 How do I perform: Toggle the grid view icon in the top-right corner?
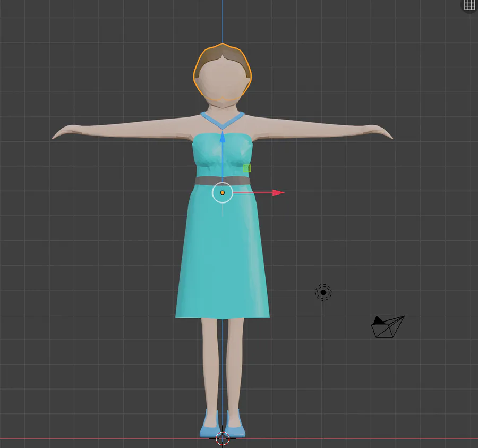click(x=470, y=5)
